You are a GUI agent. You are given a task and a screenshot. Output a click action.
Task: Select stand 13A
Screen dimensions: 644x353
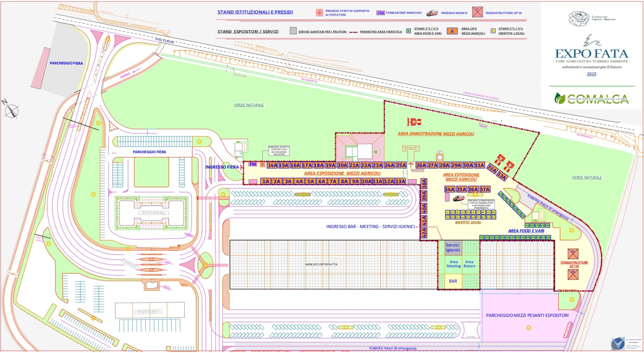pos(400,182)
